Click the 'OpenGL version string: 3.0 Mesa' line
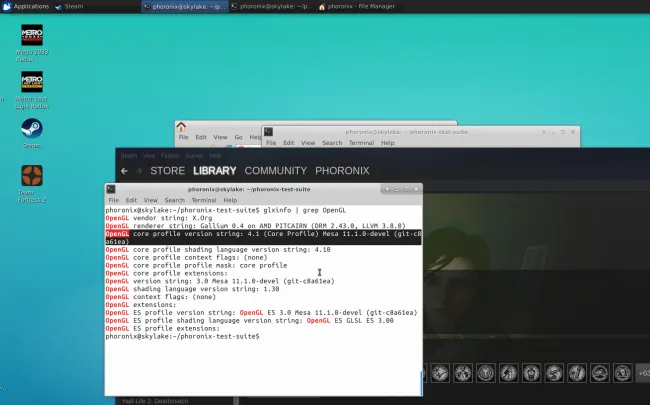 coord(220,281)
